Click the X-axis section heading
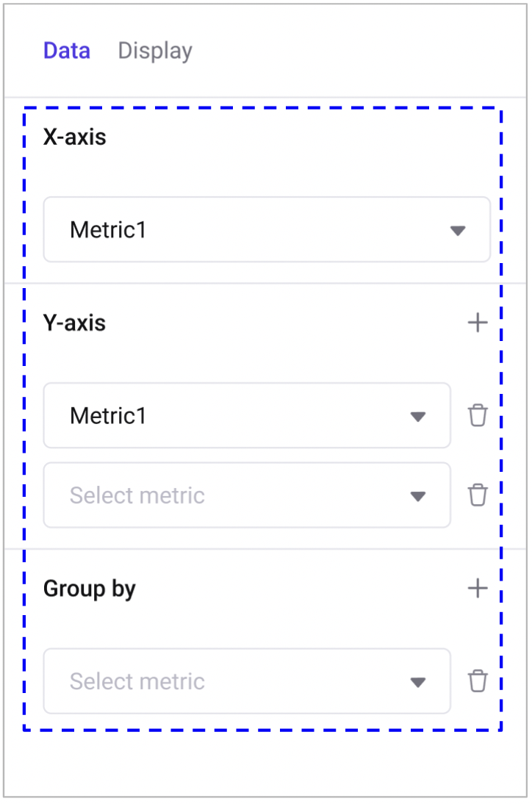This screenshot has height=804, width=532. pyautogui.click(x=75, y=137)
